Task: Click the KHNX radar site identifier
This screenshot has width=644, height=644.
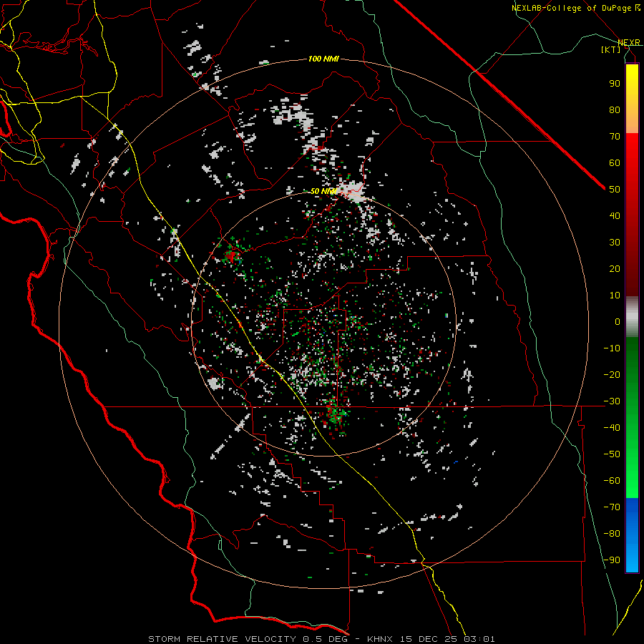Action: 380,639
